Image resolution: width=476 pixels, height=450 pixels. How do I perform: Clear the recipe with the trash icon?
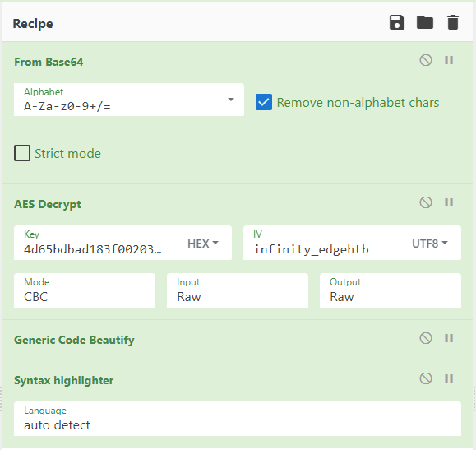pos(453,22)
